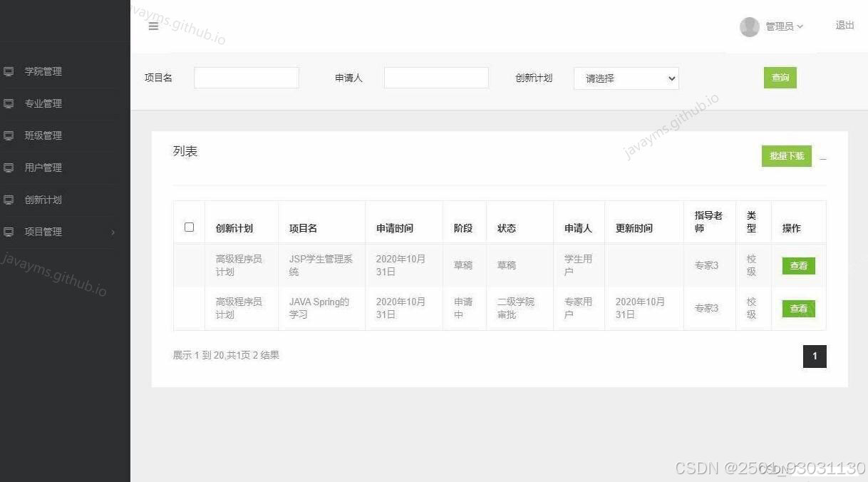
Task: Click the monitor icon beside 学院管理
Action: pyautogui.click(x=9, y=71)
